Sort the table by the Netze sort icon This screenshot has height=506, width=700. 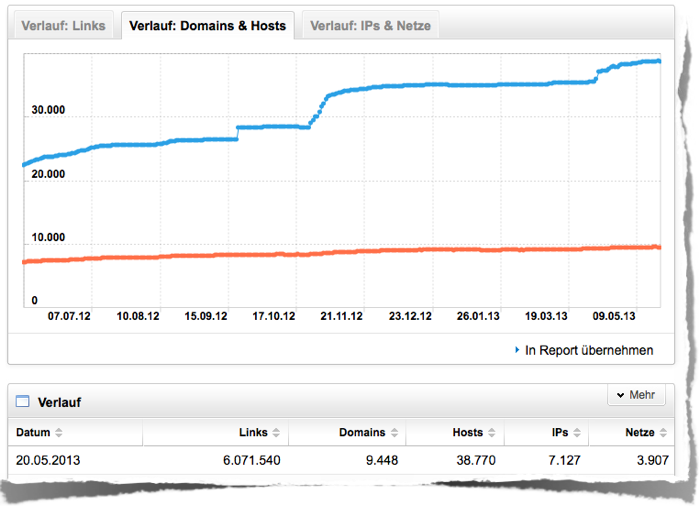662,433
